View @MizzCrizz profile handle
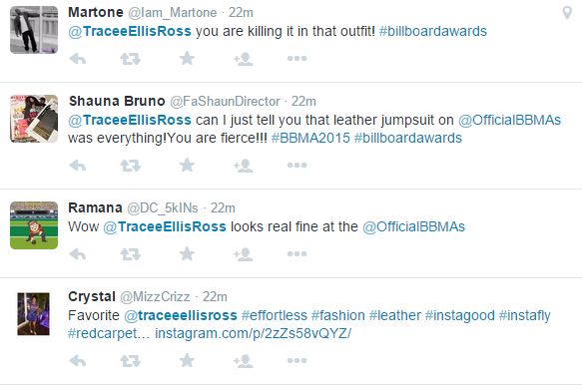The width and height of the screenshot is (582, 392). (x=155, y=296)
